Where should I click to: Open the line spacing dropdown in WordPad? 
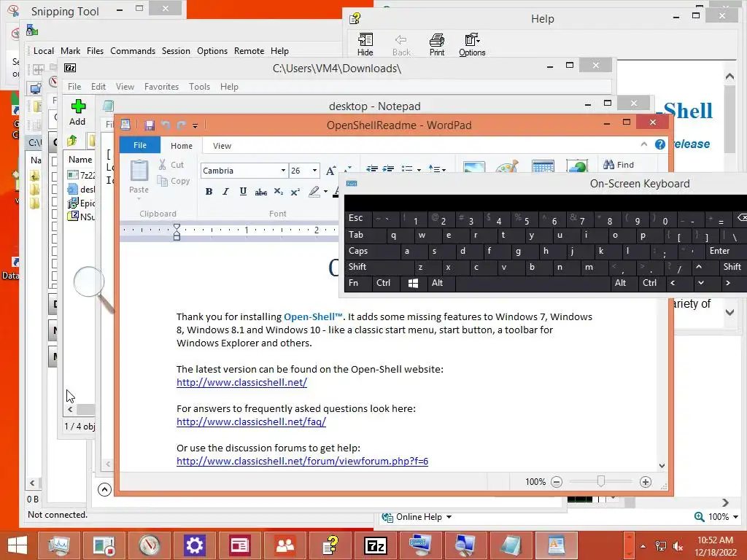[437, 168]
